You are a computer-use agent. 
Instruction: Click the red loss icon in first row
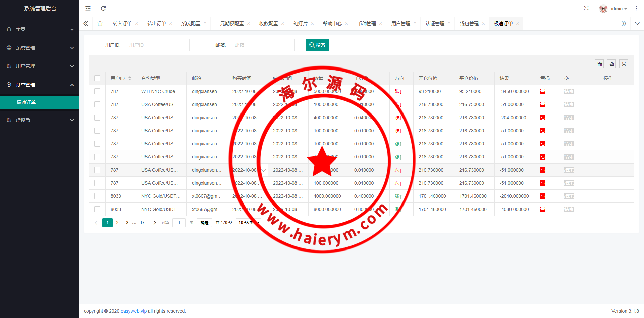point(543,91)
